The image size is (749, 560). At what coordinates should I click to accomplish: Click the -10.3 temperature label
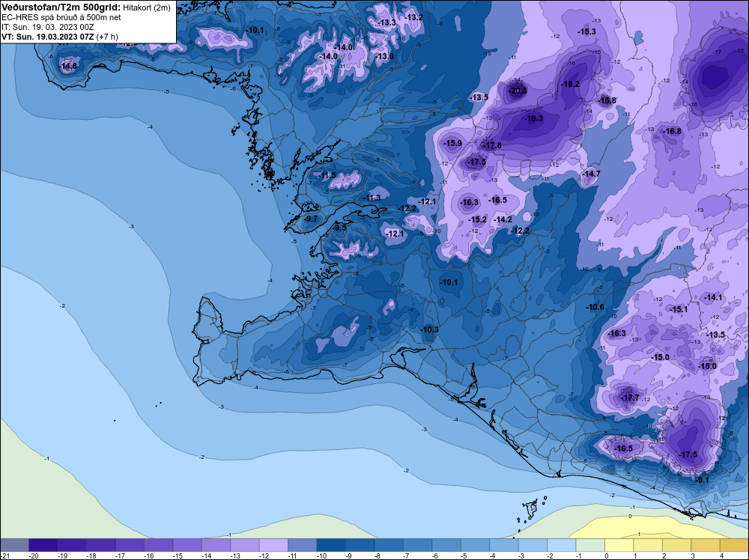pos(429,329)
